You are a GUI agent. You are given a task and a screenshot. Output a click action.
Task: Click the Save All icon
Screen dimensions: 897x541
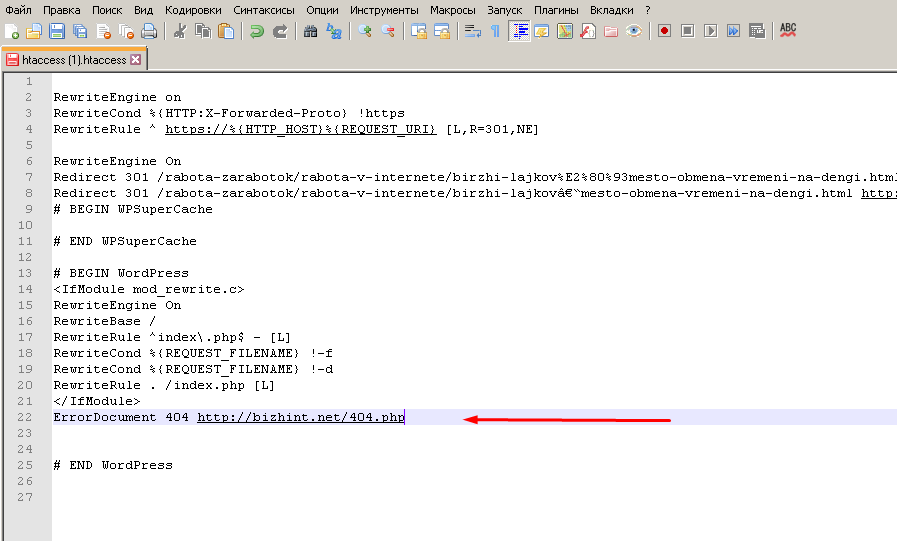tap(80, 31)
